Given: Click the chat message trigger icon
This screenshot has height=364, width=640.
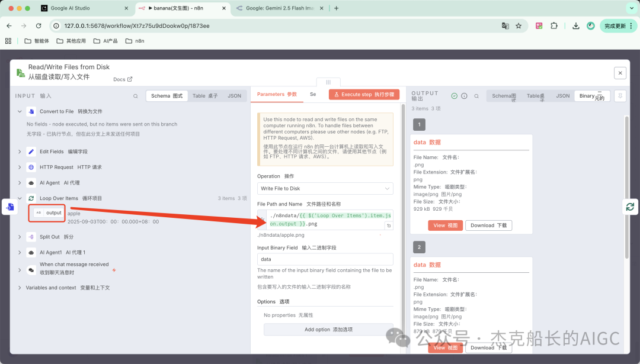Looking at the screenshot, I should coord(31,270).
